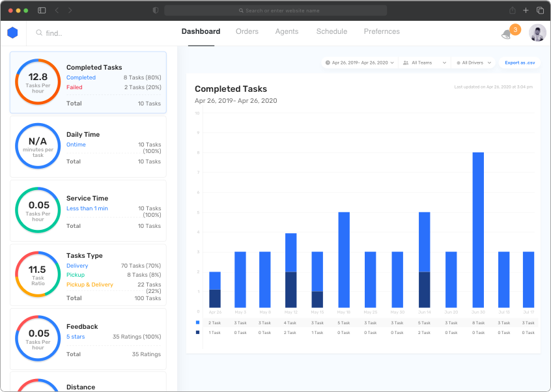Click the search magnifier icon beside find
The width and height of the screenshot is (551, 392).
pos(39,33)
